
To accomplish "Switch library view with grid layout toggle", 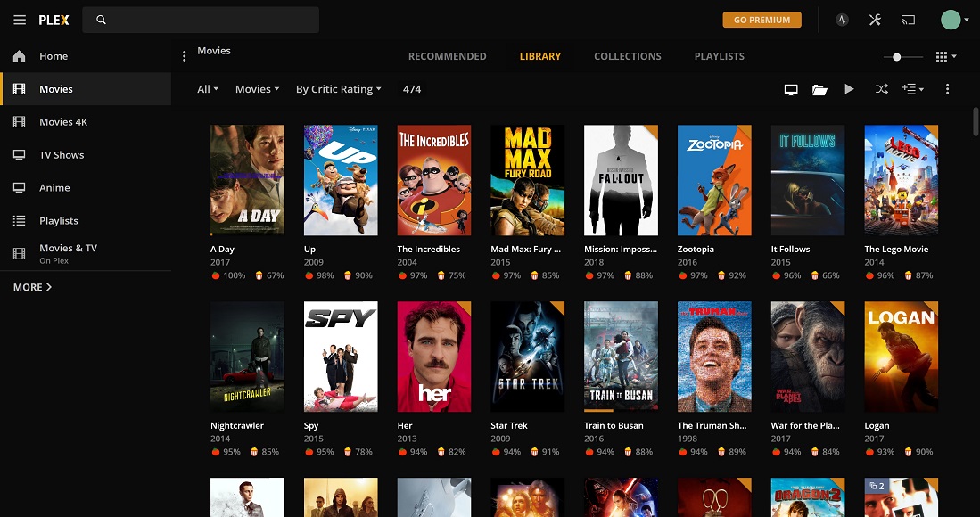I will coord(942,56).
